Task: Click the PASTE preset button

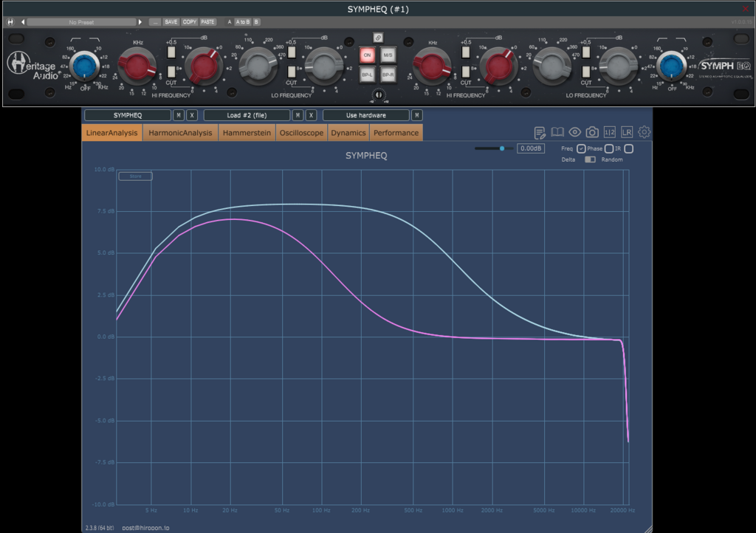Action: point(207,22)
